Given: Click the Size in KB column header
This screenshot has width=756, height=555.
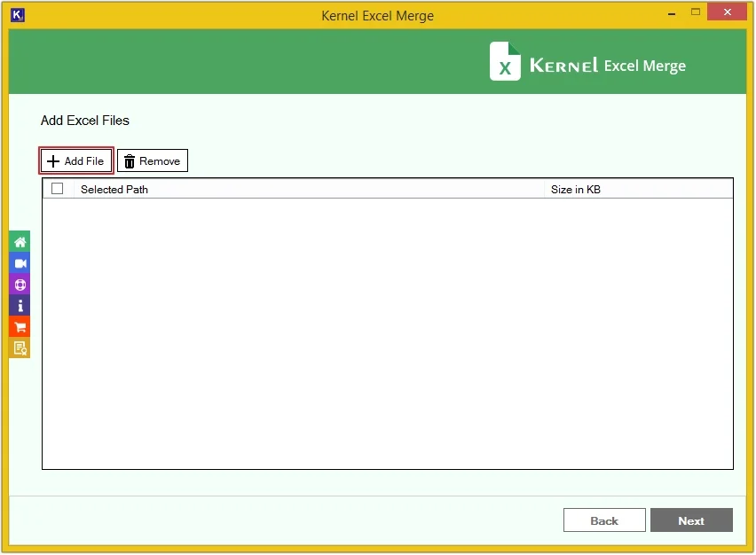Looking at the screenshot, I should (638, 190).
